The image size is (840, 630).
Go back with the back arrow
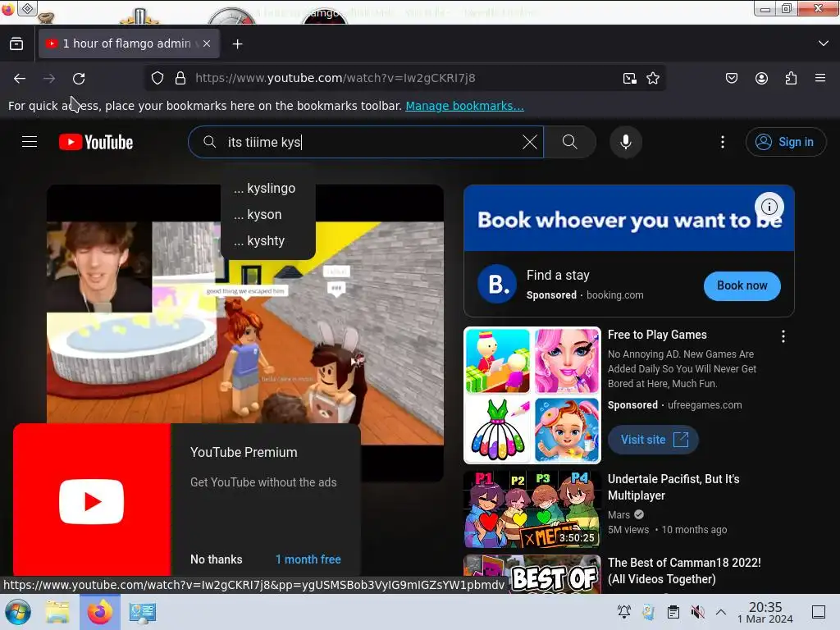[20, 78]
